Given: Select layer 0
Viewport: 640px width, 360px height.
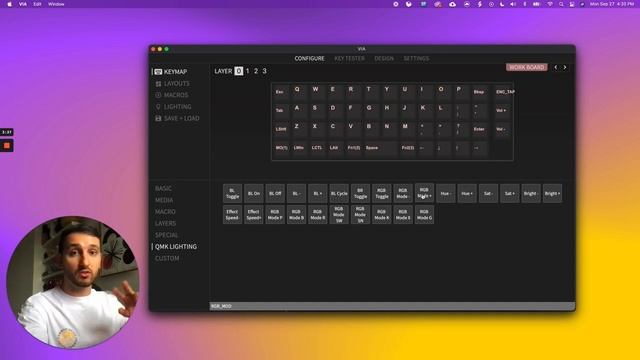Looking at the screenshot, I should [x=239, y=71].
